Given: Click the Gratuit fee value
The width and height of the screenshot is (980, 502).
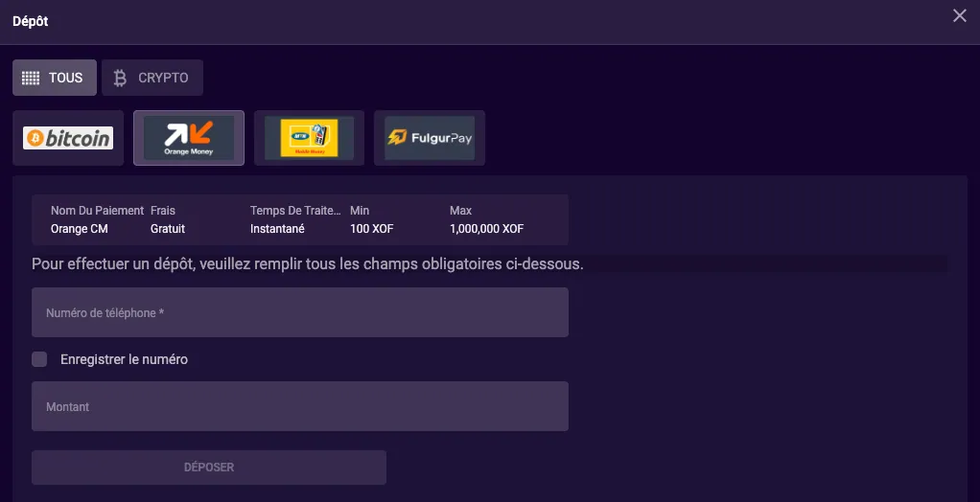Looking at the screenshot, I should point(168,229).
